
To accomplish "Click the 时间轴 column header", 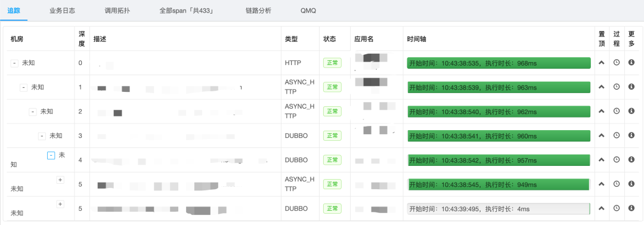I will pos(416,39).
